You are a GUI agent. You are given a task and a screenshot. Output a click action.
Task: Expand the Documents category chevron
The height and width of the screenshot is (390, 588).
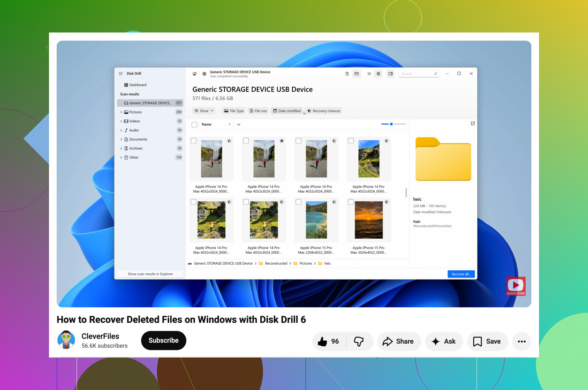[x=121, y=139]
